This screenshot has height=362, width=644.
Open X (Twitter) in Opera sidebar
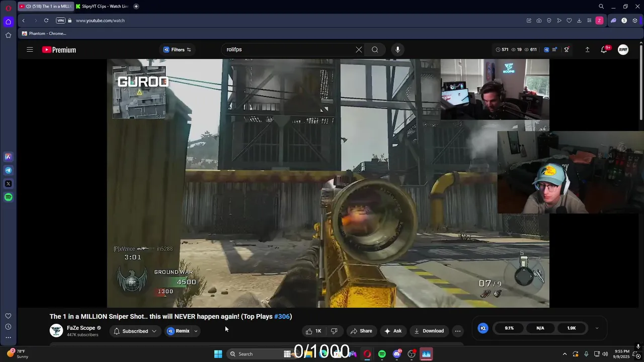coord(8,184)
